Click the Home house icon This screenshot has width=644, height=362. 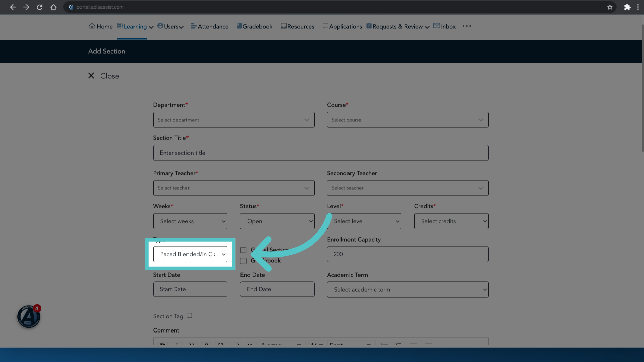coord(92,26)
